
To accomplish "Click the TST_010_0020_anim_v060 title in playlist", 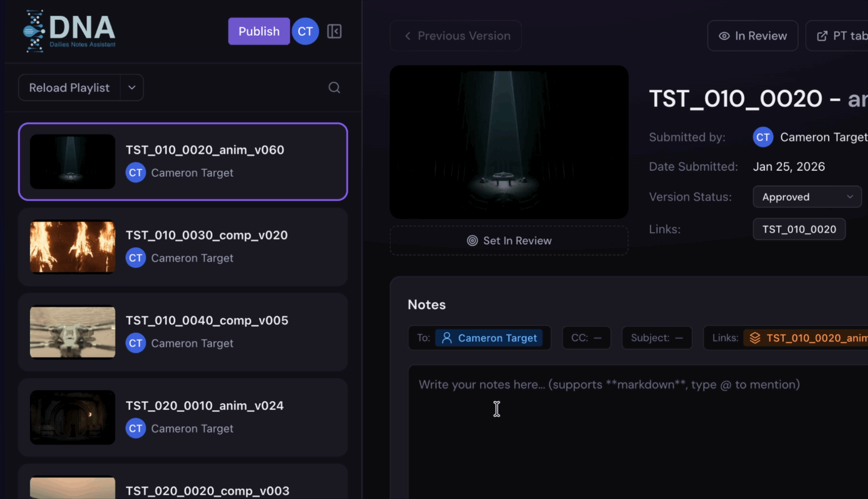I will click(205, 150).
